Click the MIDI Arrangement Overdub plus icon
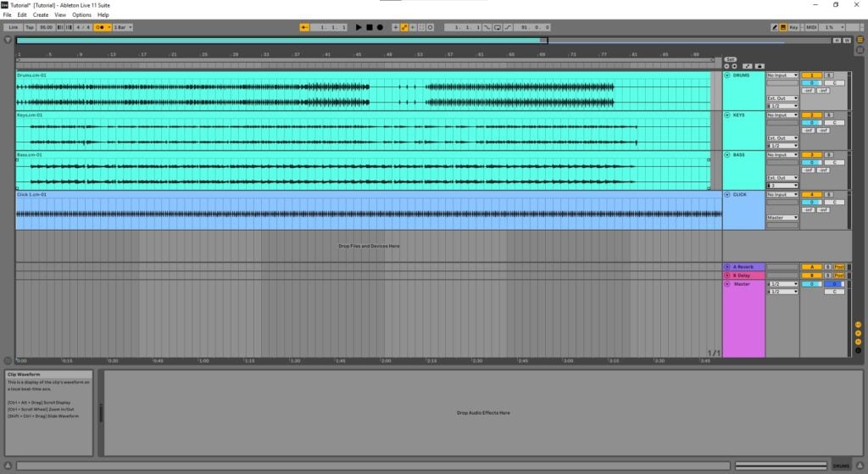Image resolution: width=868 pixels, height=474 pixels. (x=395, y=27)
